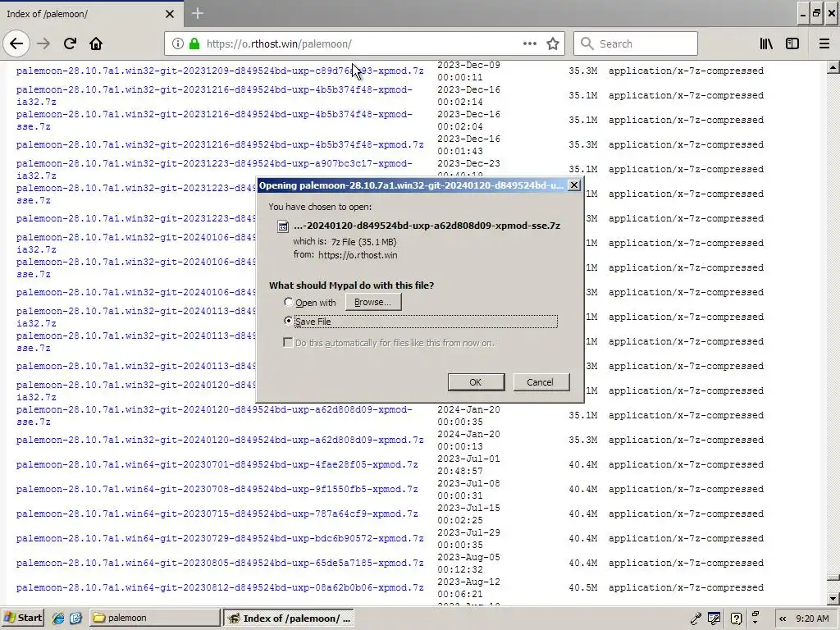Click the 7z file icon in dialog
This screenshot has width=840, height=630.
click(x=283, y=226)
